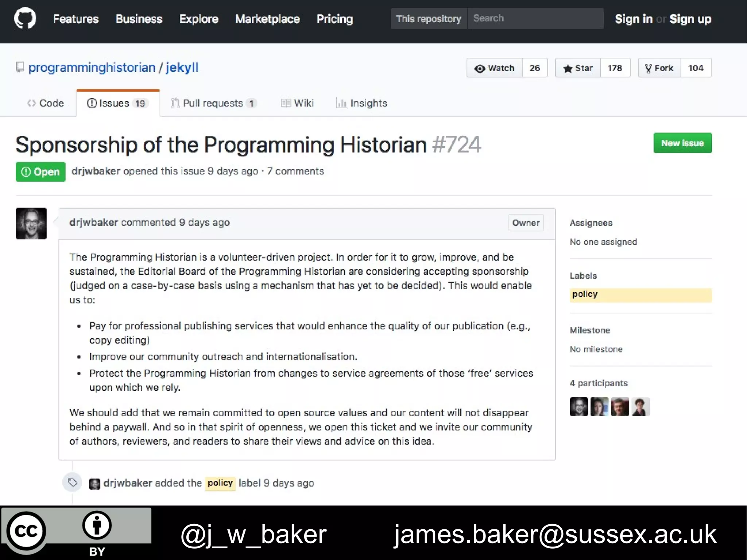Click the green Open status badge
This screenshot has width=747, height=560.
[x=40, y=172]
